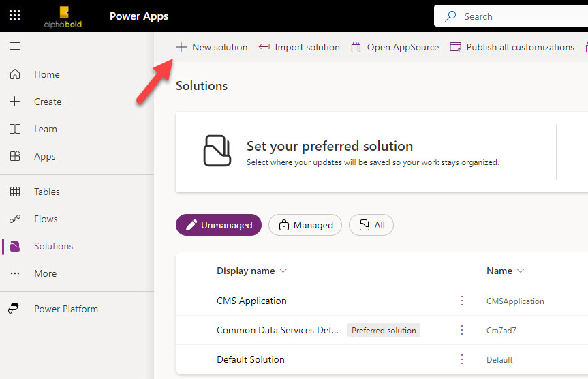Expand the Name column sort chevron
The width and height of the screenshot is (588, 379).
(x=521, y=271)
